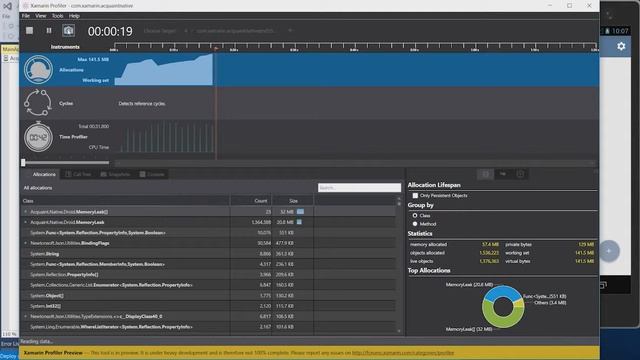Select the Cycles instrument icon

click(38, 103)
